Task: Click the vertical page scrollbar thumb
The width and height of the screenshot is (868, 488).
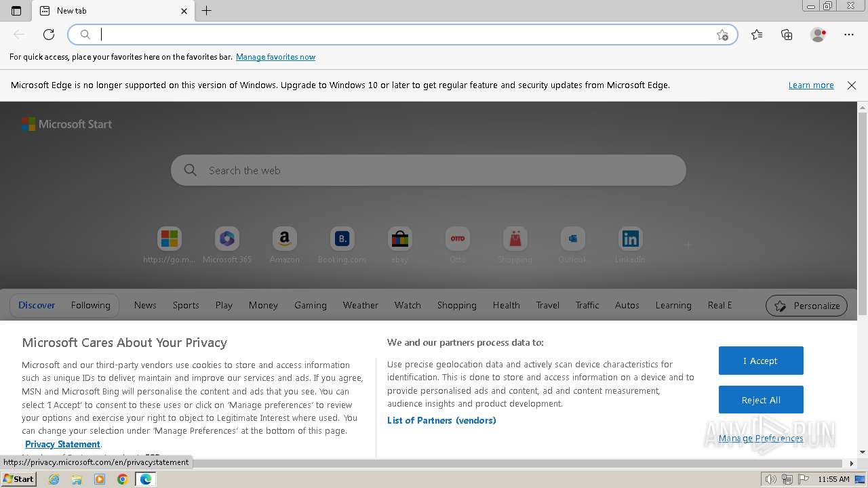Action: (x=863, y=213)
